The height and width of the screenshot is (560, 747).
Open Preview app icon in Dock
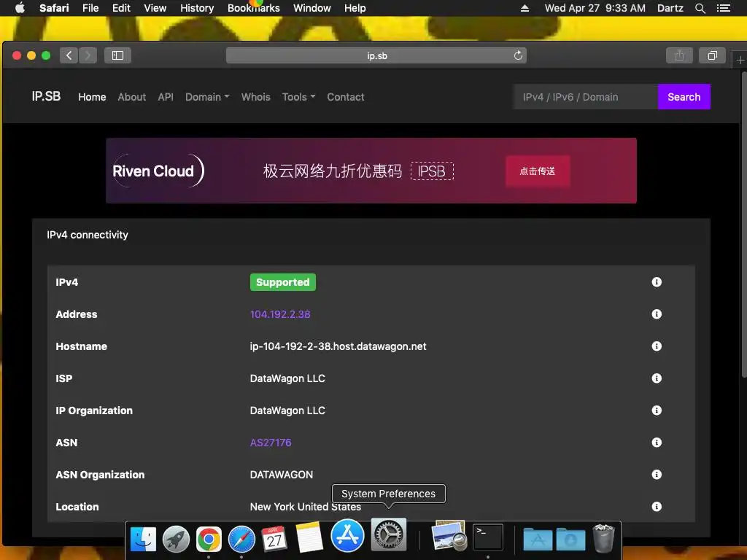[x=449, y=536]
